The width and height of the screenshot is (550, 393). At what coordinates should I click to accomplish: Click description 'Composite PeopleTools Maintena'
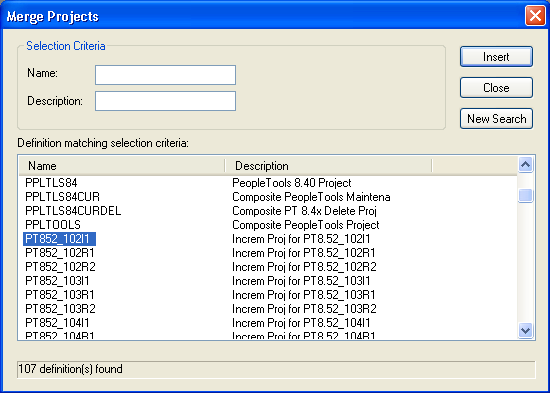tap(311, 197)
